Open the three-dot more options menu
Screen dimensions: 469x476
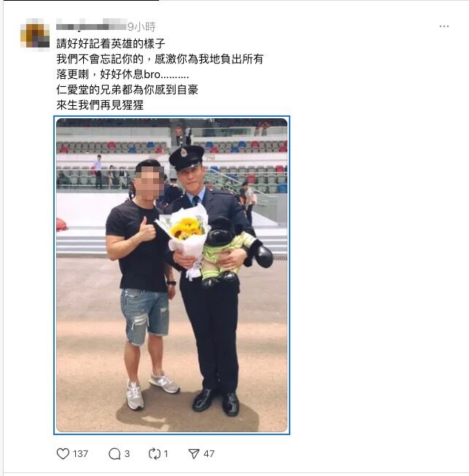click(x=443, y=26)
